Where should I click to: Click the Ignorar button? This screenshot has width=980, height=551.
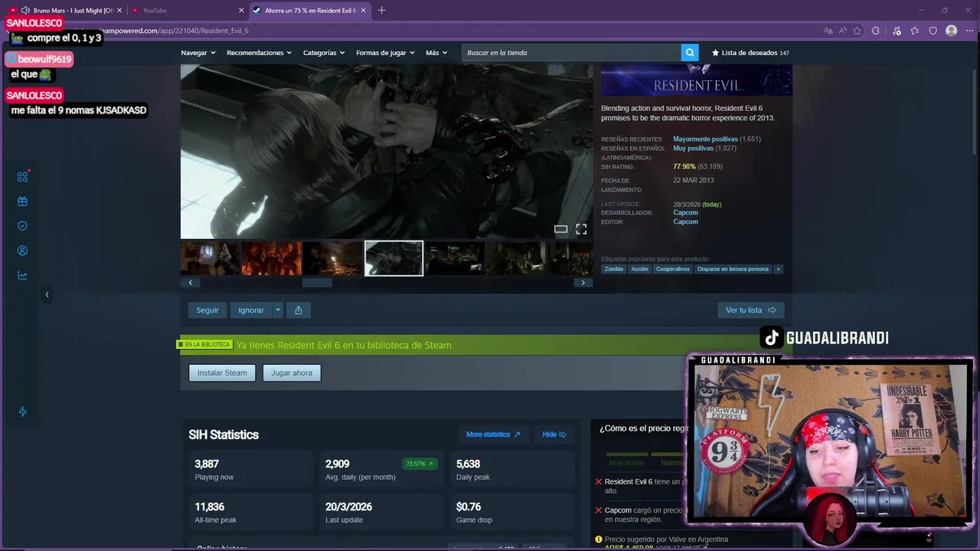point(251,310)
